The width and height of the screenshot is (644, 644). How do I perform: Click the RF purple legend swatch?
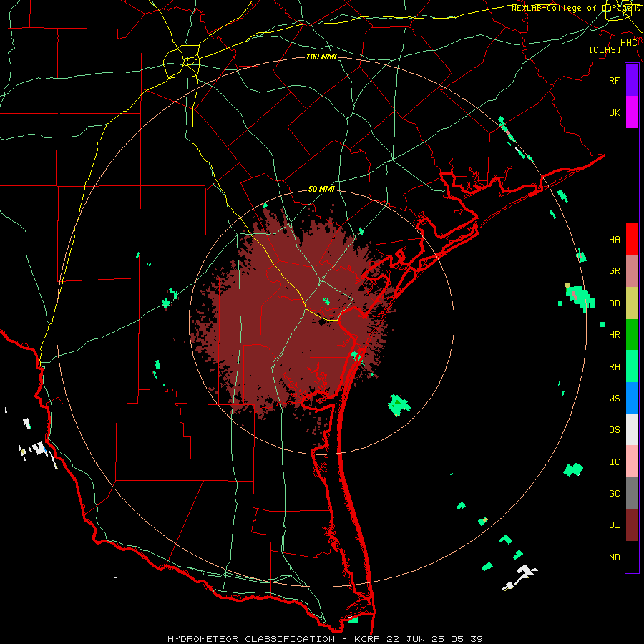click(x=632, y=80)
